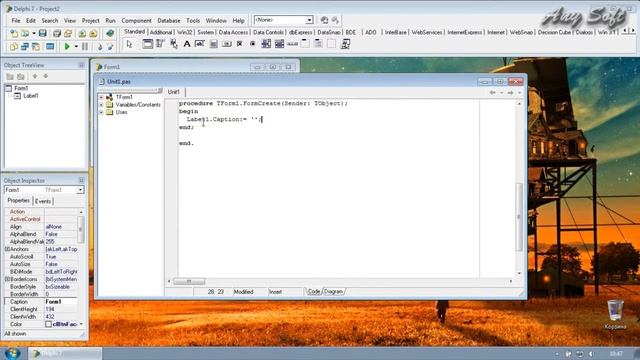Select the ComboBox component in the palette
The width and height of the screenshot is (640, 360).
(x=279, y=44)
